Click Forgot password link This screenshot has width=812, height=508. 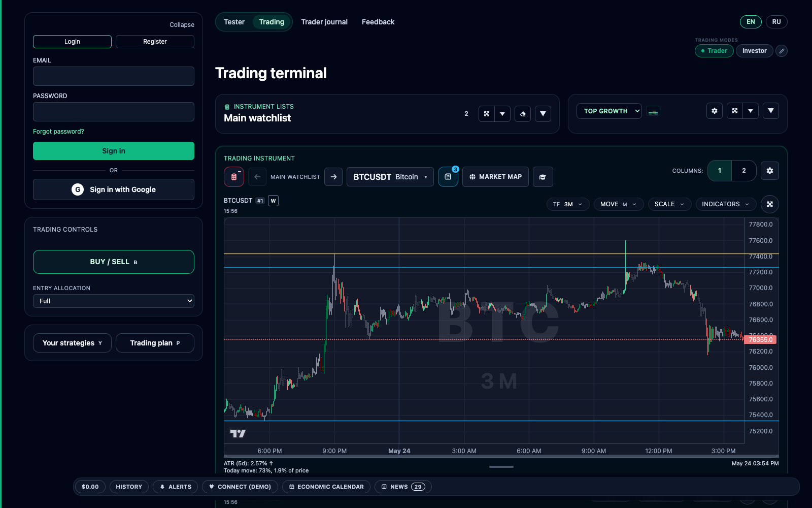tap(58, 132)
